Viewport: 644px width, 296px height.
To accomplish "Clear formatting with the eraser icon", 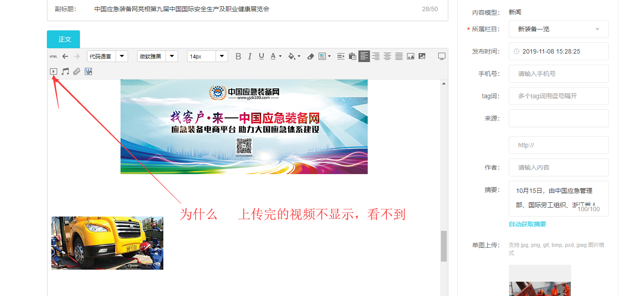I will tap(311, 56).
